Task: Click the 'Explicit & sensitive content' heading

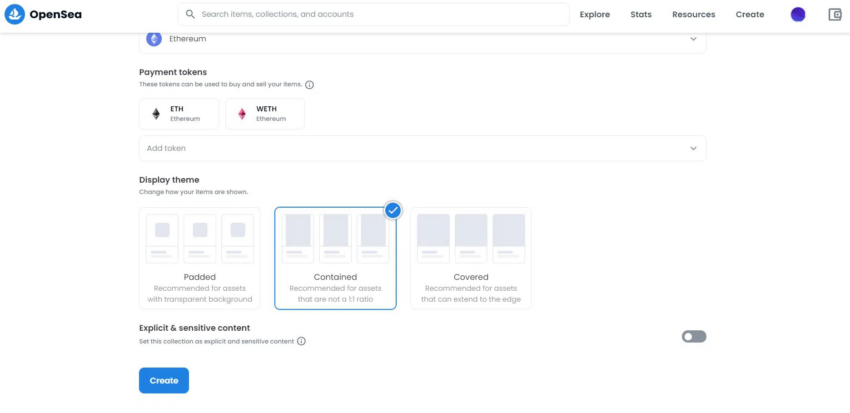Action: coord(195,328)
